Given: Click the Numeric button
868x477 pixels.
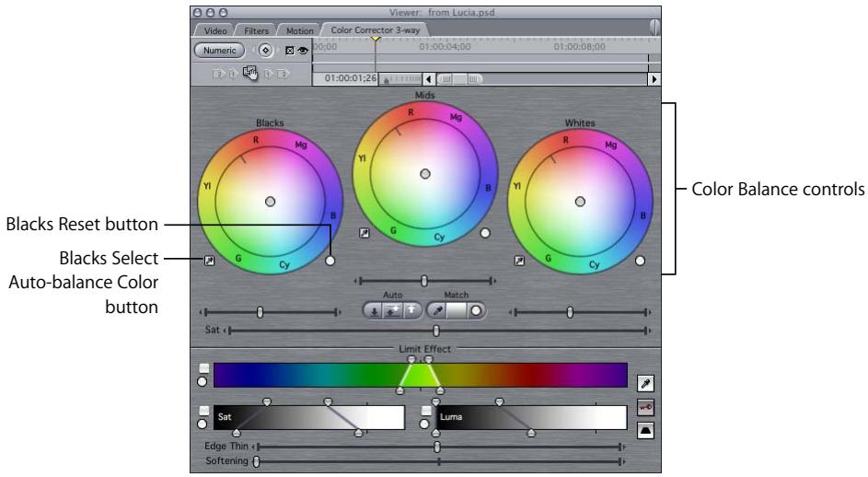Looking at the screenshot, I should (x=219, y=51).
